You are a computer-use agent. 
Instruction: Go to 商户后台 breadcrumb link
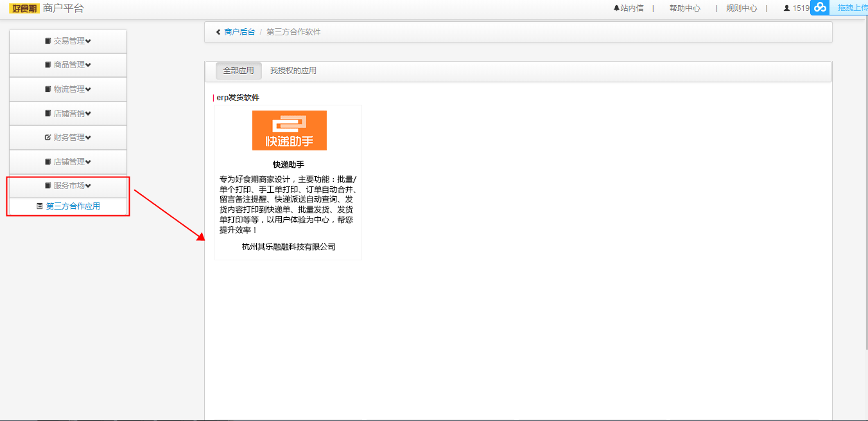(239, 31)
